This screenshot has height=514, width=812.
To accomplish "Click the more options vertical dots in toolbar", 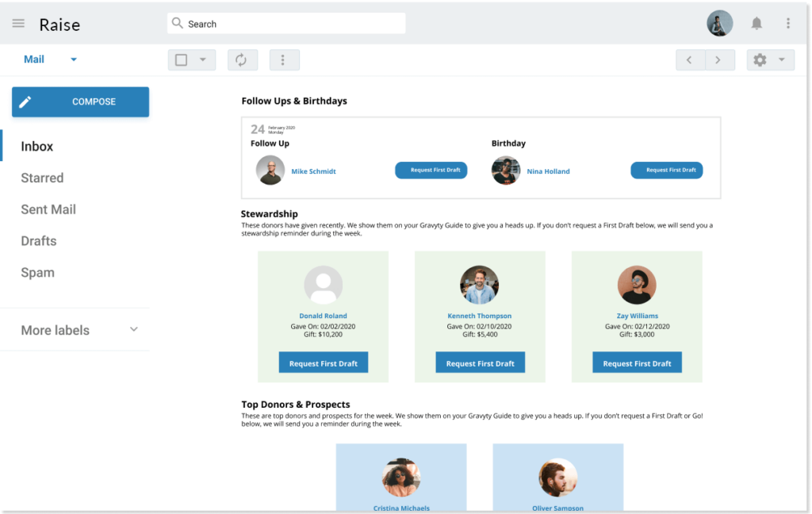I will tap(284, 59).
